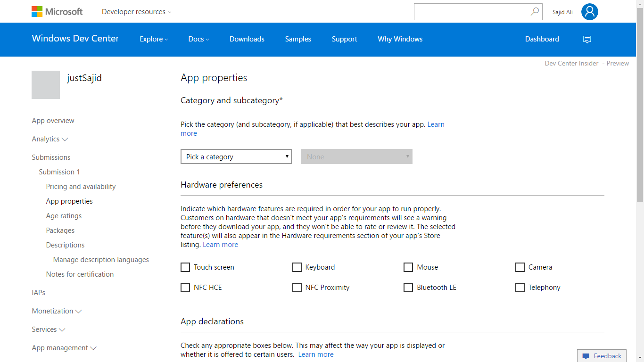Select App properties in sidebar

click(69, 201)
